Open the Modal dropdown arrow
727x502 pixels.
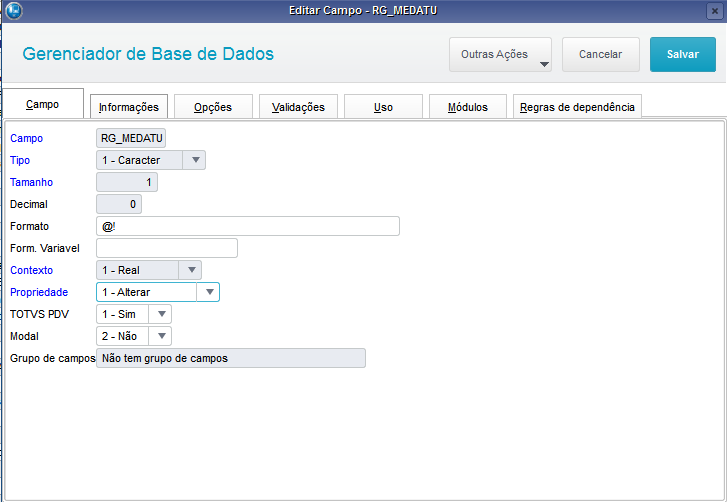tap(161, 336)
